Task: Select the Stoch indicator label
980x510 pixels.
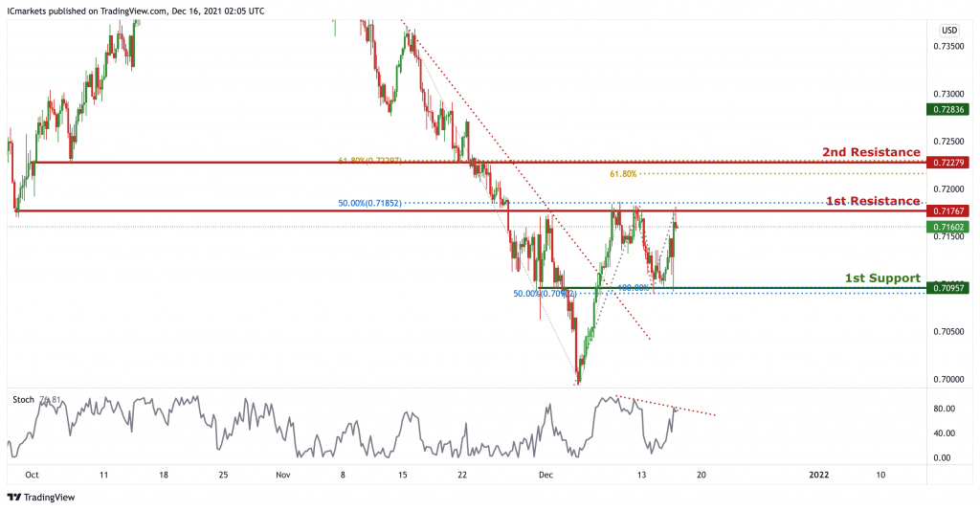Action: click(24, 399)
